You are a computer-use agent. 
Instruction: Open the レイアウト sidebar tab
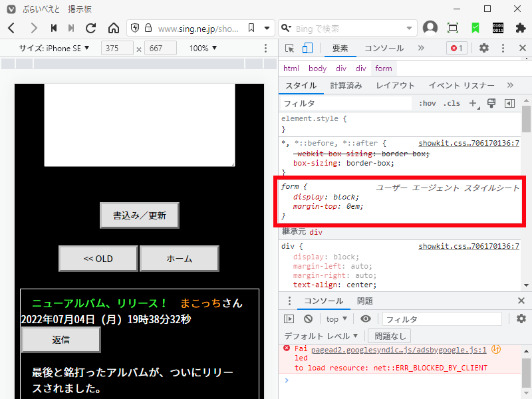[x=395, y=86]
